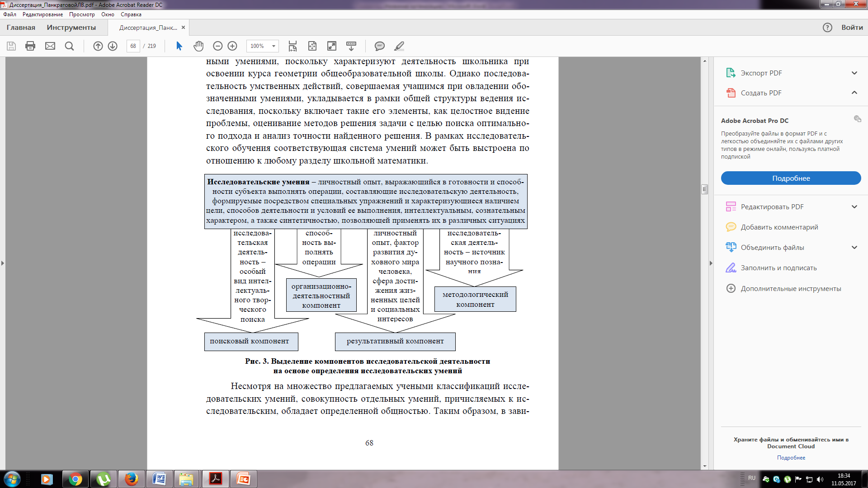Expand the Экспорт PDF section chevron
868x488 pixels.
854,73
